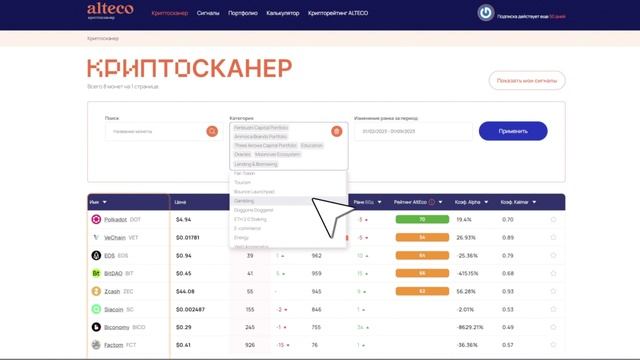This screenshot has height=360, width=640.
Task: Click green rating bar 70 for Polkadot
Action: coord(422,220)
